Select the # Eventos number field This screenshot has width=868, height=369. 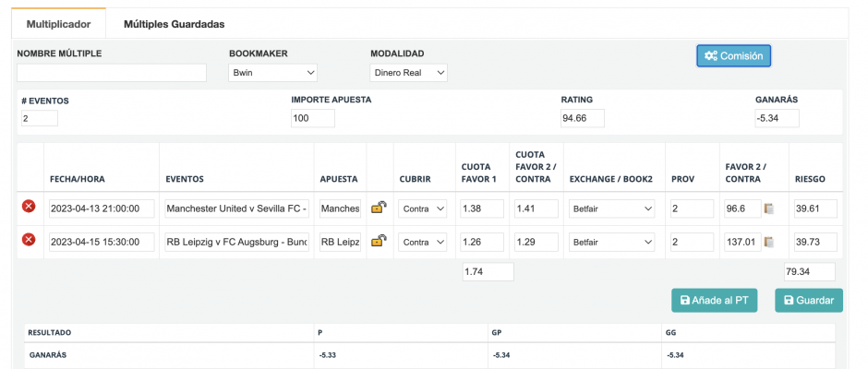(x=40, y=118)
